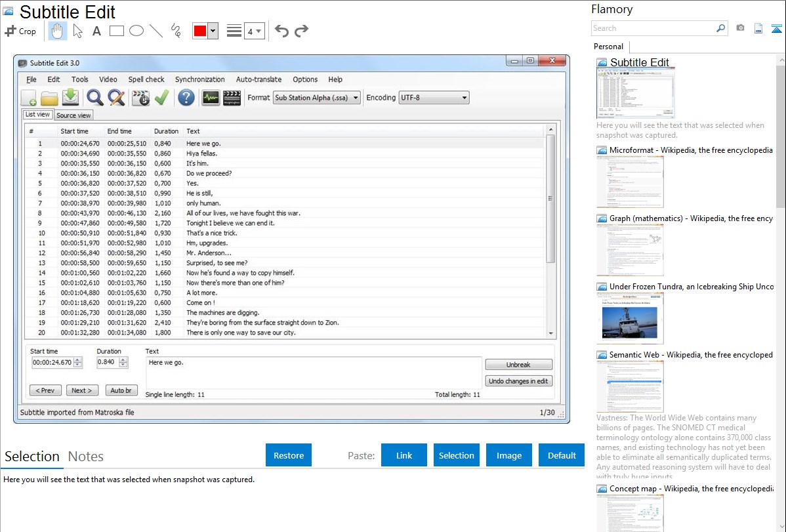The height and width of the screenshot is (532, 786).
Task: Redo the last annotation
Action: (301, 31)
